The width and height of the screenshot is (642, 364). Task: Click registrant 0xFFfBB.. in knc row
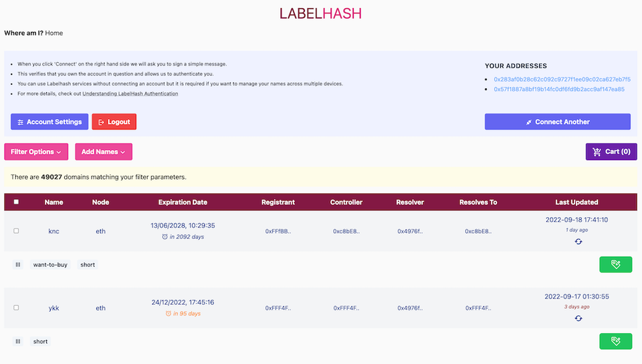tap(278, 231)
